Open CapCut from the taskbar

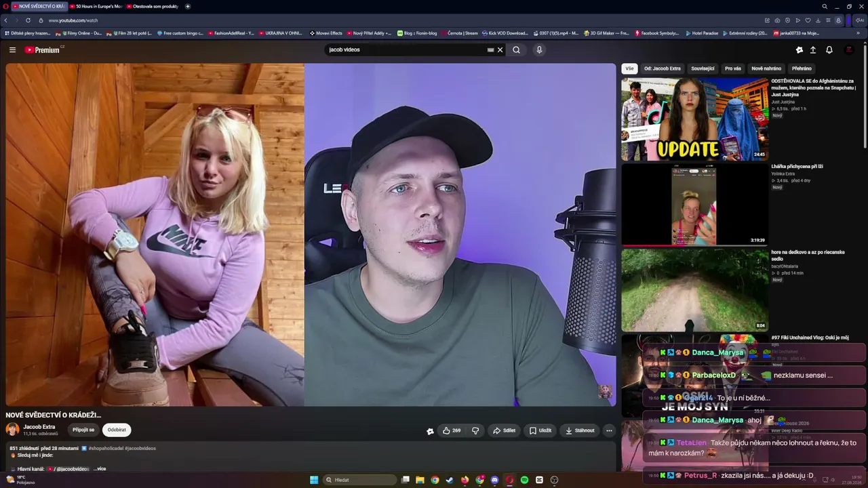coord(539,480)
